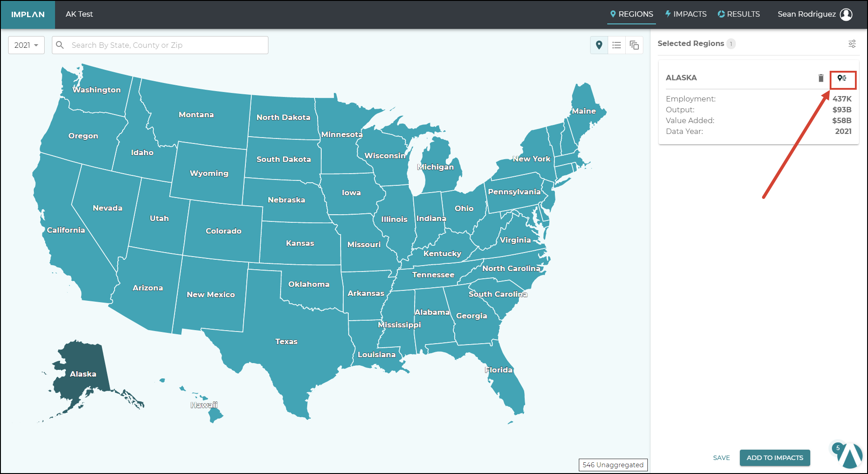Click the magnifying glass search icon

point(60,45)
